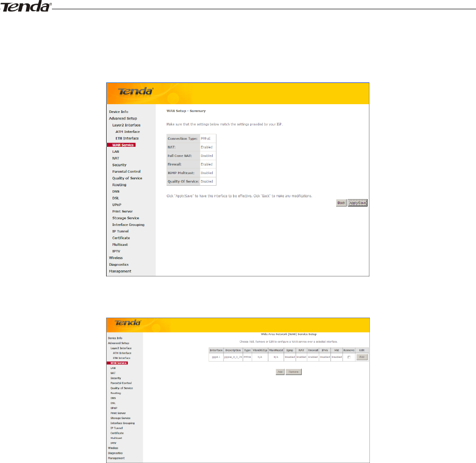Open Routing in the Summary page sidebar
The image size is (476, 463).
[x=119, y=185]
